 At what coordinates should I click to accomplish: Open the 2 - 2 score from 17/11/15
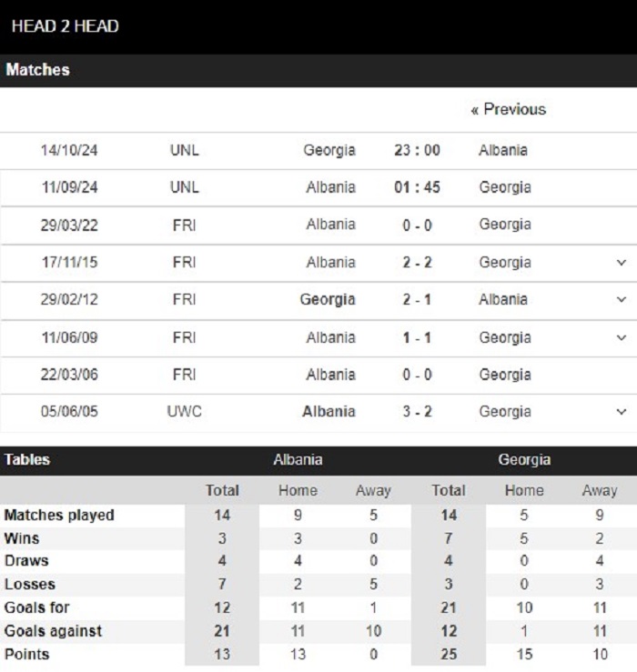click(x=417, y=262)
